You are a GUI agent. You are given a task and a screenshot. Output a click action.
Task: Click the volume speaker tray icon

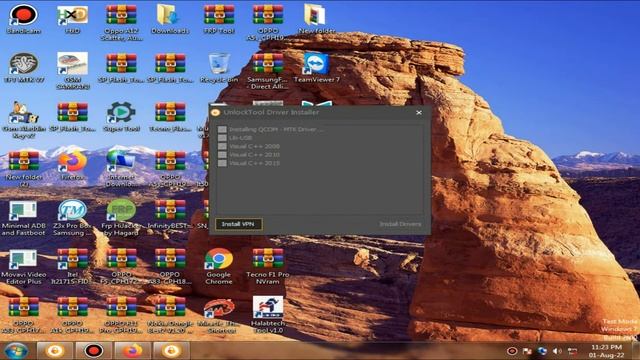tap(557, 351)
